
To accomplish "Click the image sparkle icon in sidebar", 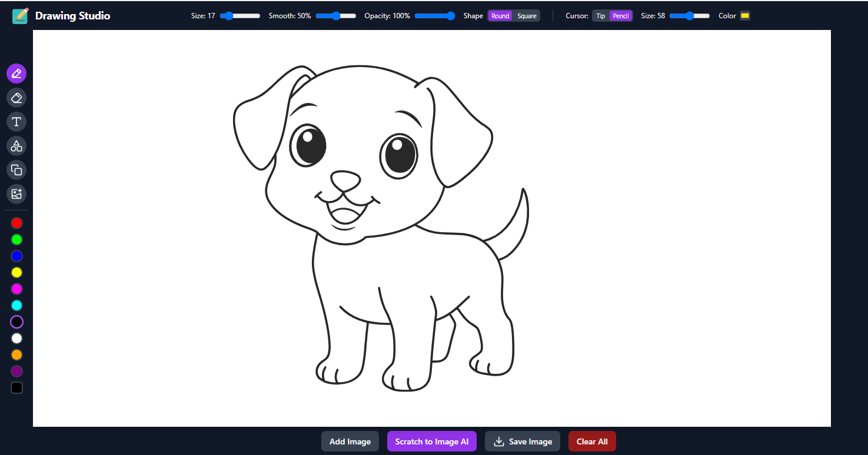I will tap(16, 194).
